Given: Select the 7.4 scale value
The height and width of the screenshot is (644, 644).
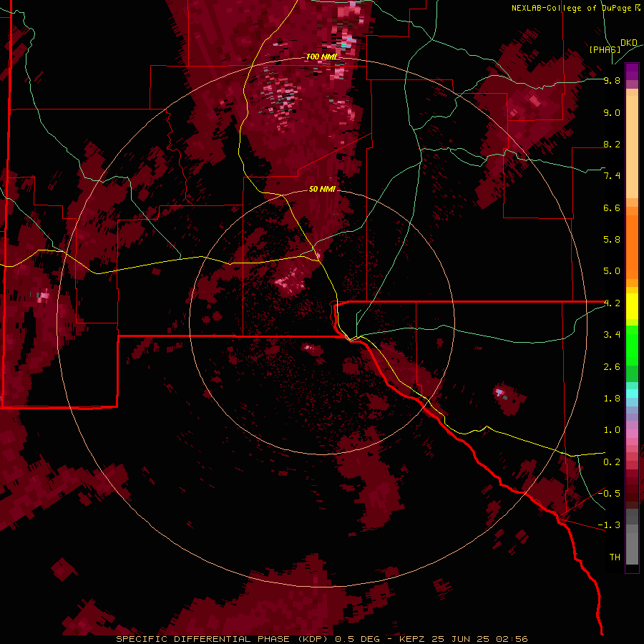Looking at the screenshot, I should click(612, 176).
